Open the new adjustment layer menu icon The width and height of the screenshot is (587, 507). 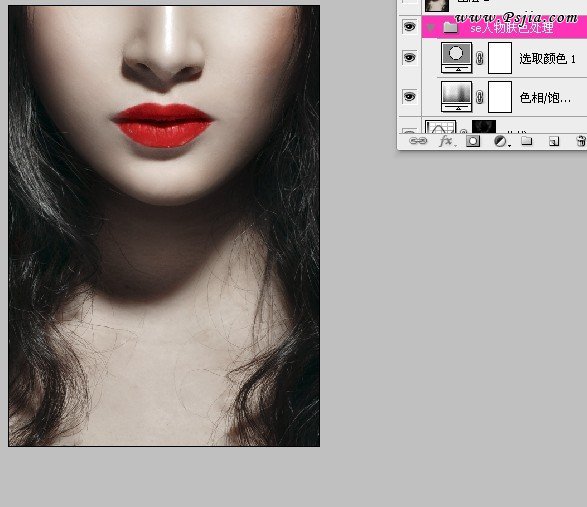click(501, 141)
